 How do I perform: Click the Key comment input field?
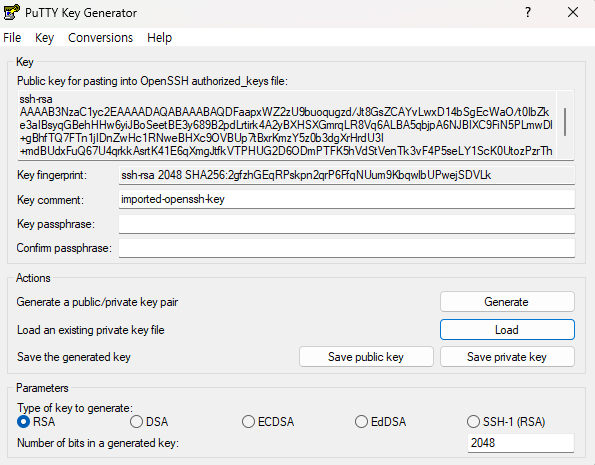point(347,199)
